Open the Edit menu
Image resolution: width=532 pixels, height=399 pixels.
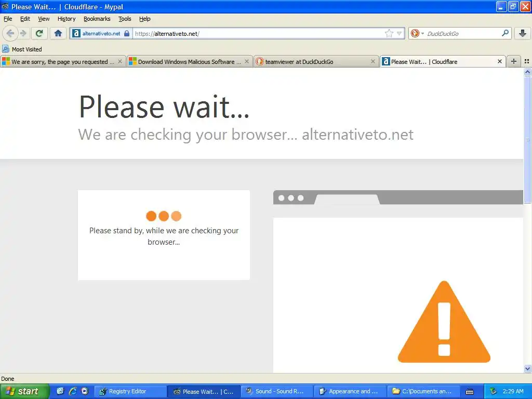25,19
